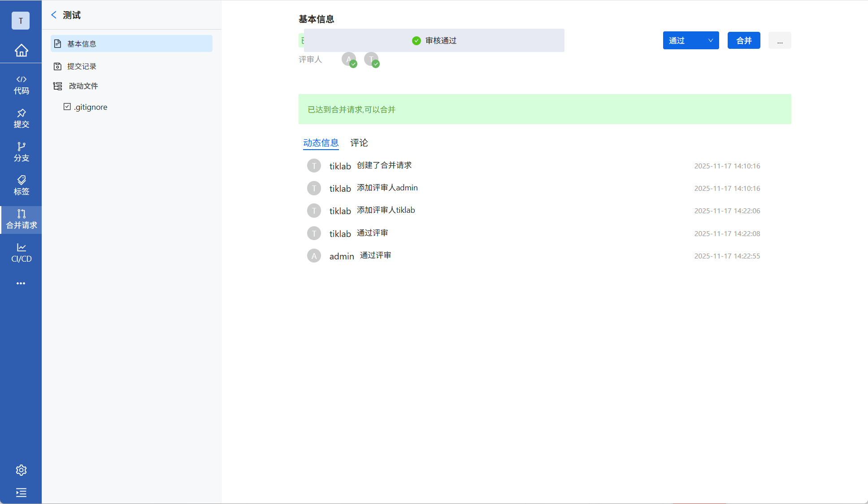Open the 标签 tags section
Viewport: 868px width, 504px height.
(x=21, y=185)
